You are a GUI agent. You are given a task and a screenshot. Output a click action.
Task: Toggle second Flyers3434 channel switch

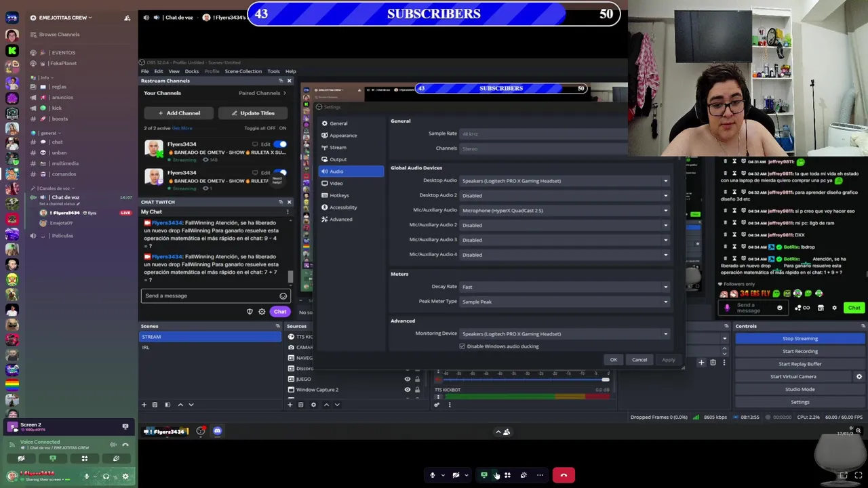pyautogui.click(x=280, y=173)
